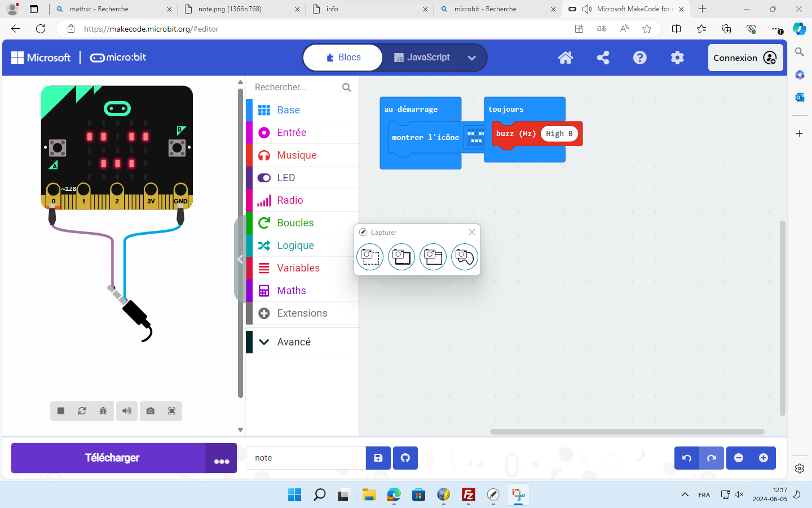Redo the last change
The image size is (812, 508).
click(712, 458)
